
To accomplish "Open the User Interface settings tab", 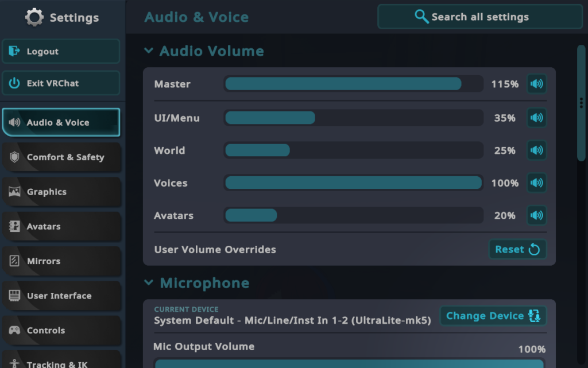I will coord(61,296).
